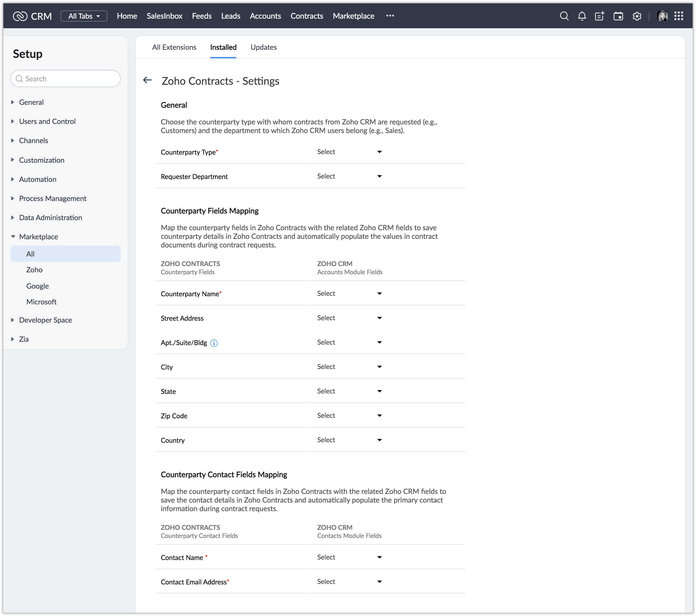Image resolution: width=696 pixels, height=616 pixels.
Task: Click the user profile avatar
Action: pos(662,16)
